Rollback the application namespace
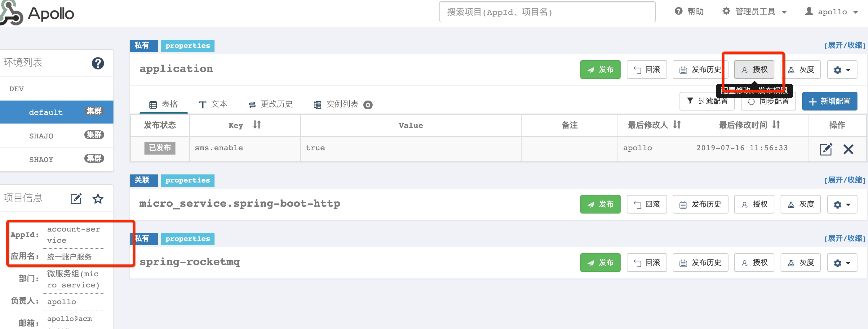The width and height of the screenshot is (868, 329). (647, 70)
